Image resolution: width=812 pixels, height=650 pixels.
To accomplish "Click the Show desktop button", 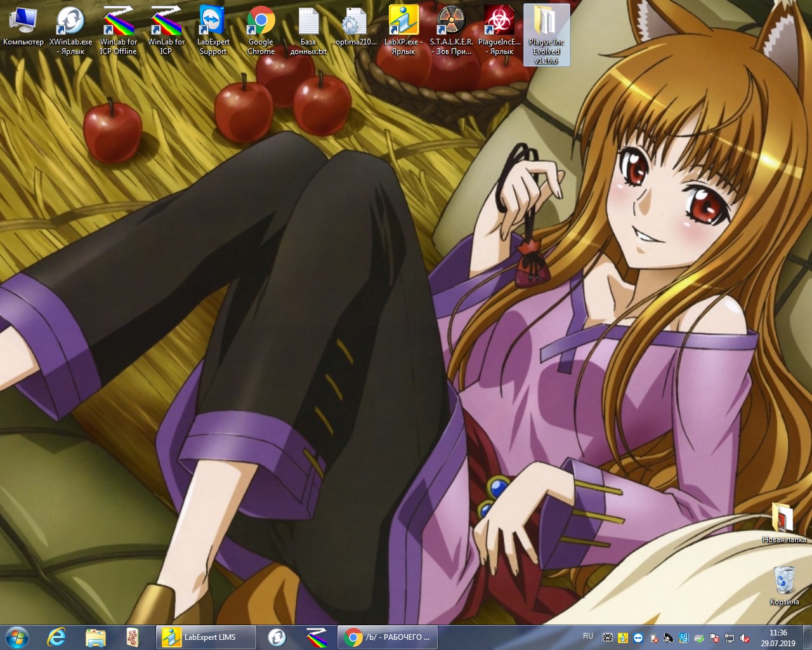I will [807, 637].
